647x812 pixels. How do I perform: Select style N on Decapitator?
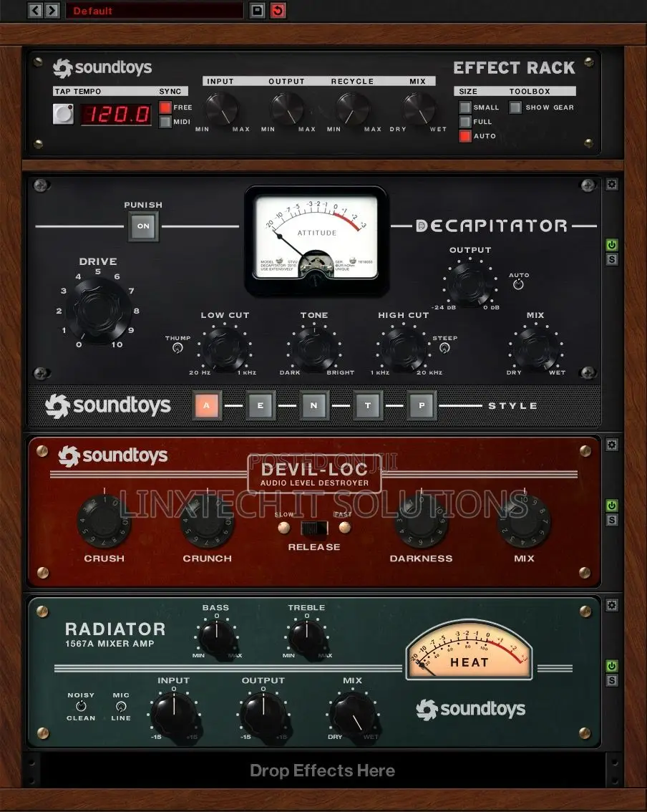313,405
